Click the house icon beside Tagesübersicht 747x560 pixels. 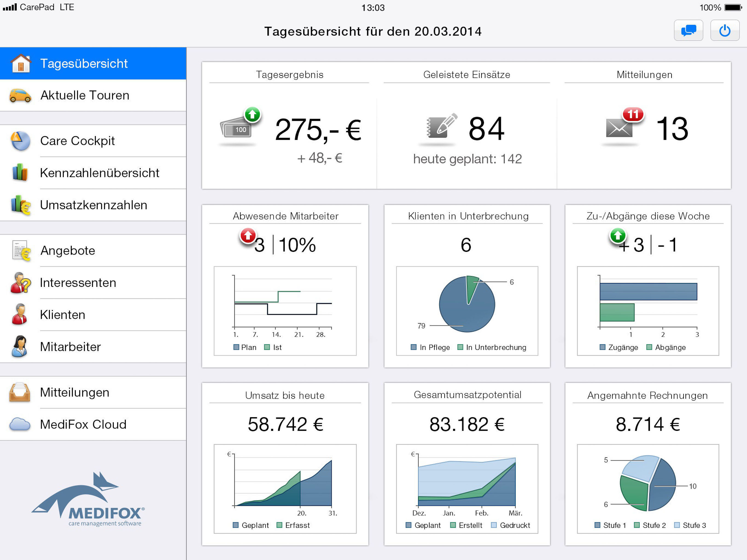coord(21,63)
